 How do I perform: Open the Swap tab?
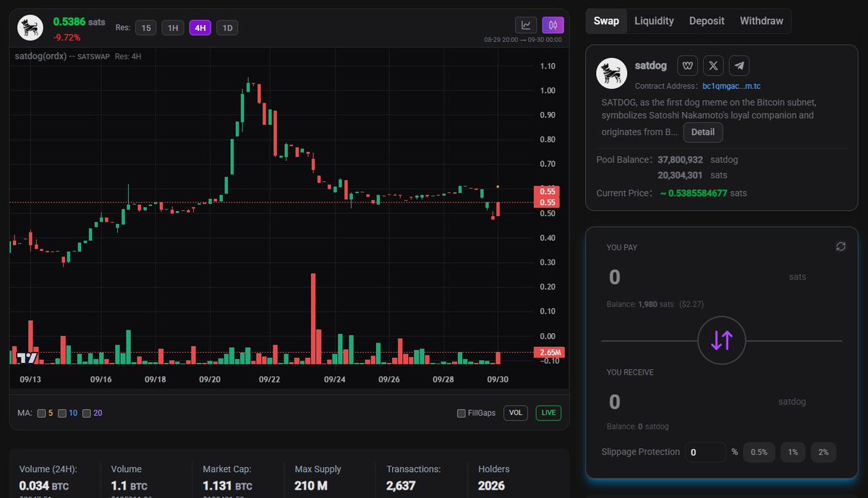tap(606, 21)
